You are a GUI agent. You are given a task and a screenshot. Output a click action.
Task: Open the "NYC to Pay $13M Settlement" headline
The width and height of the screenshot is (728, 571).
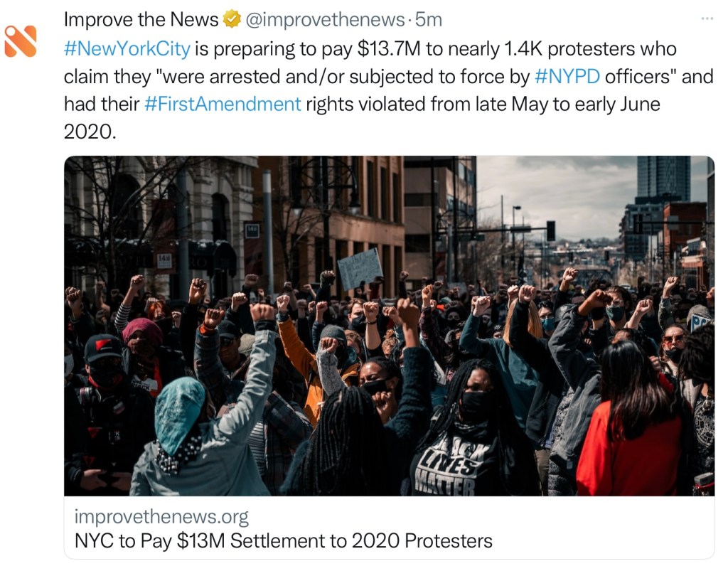(283, 540)
